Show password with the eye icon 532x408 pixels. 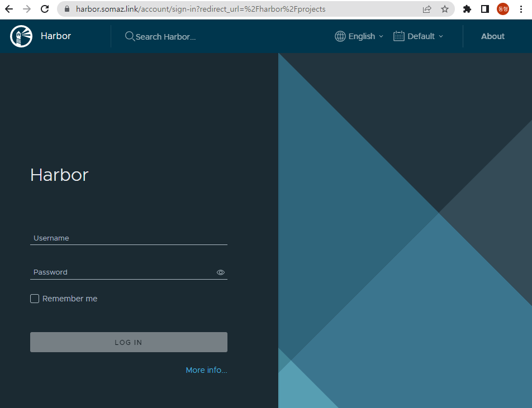pyautogui.click(x=221, y=272)
